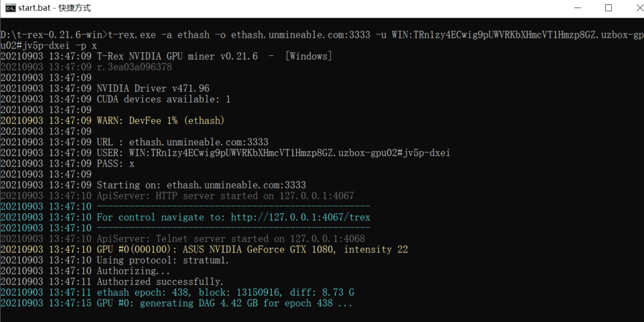Click the ethash epoch 438 block line
This screenshot has width=644, height=322.
225,292
